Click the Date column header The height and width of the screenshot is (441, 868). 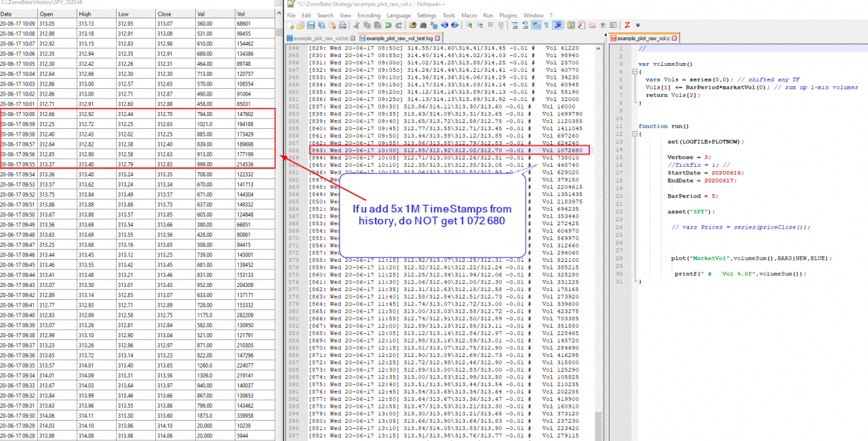(7, 14)
